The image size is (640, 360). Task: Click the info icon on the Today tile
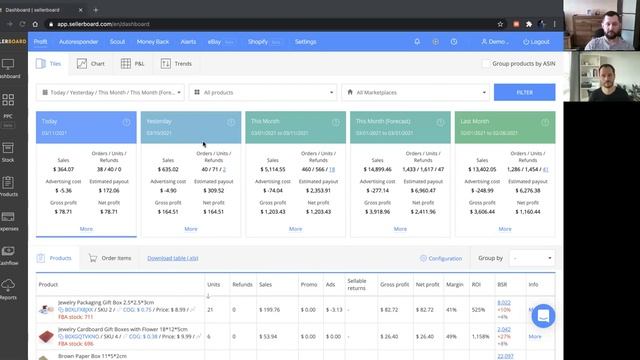[x=126, y=122]
